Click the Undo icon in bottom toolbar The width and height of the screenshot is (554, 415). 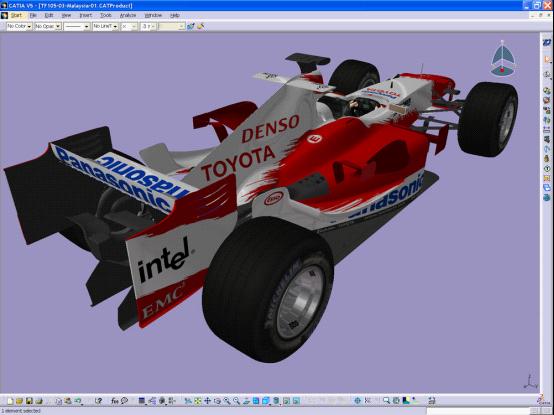point(78,401)
